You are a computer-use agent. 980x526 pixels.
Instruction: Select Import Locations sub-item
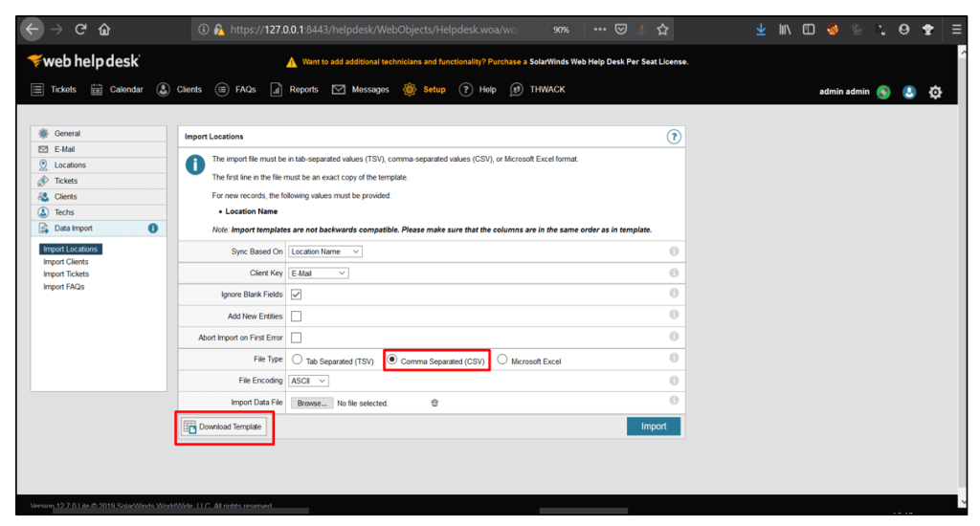[71, 249]
